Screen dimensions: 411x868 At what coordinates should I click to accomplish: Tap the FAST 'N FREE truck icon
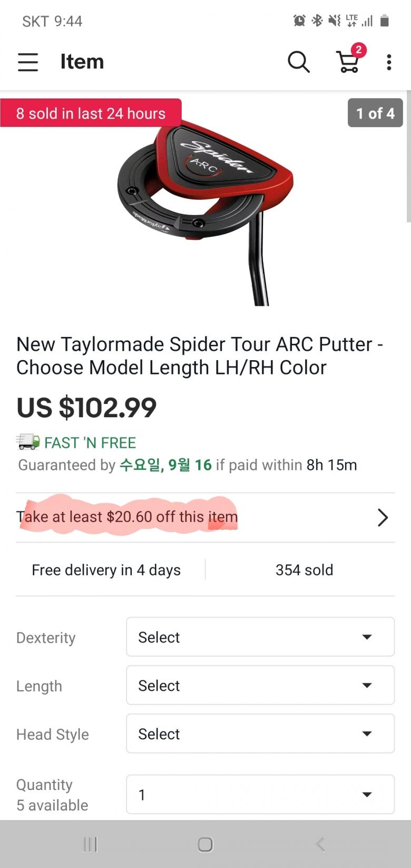28,441
